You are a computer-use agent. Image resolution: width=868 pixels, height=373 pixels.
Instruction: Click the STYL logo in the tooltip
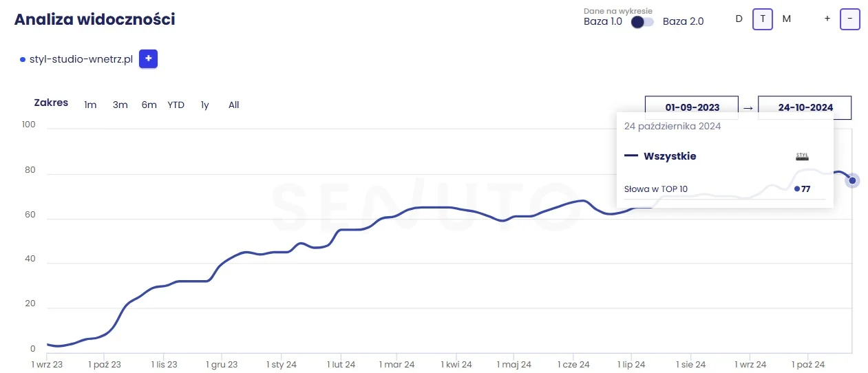pyautogui.click(x=802, y=157)
